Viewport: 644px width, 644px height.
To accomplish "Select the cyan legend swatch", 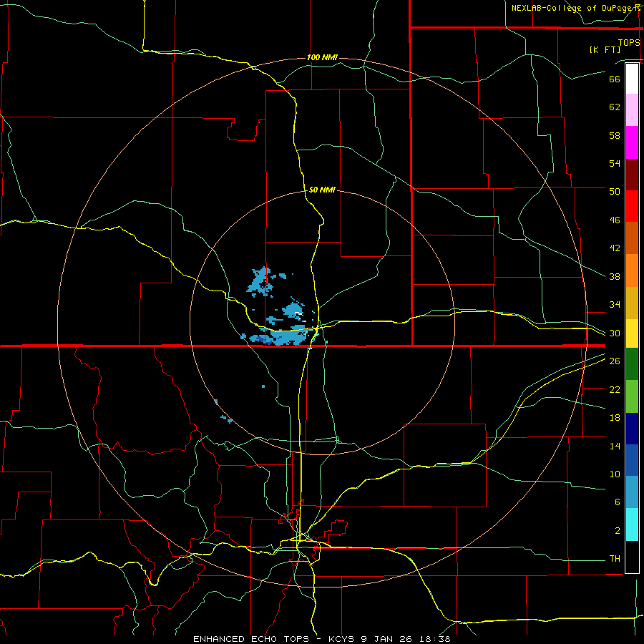I will pyautogui.click(x=632, y=525).
